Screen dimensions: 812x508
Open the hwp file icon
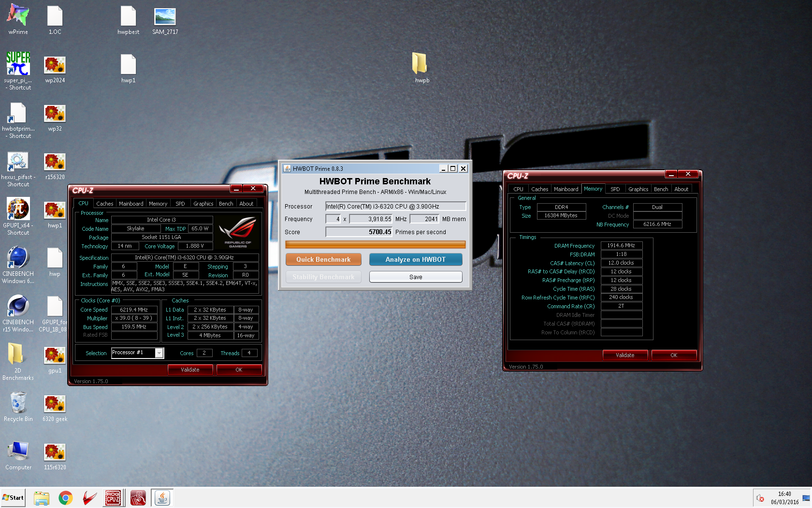pyautogui.click(x=55, y=262)
